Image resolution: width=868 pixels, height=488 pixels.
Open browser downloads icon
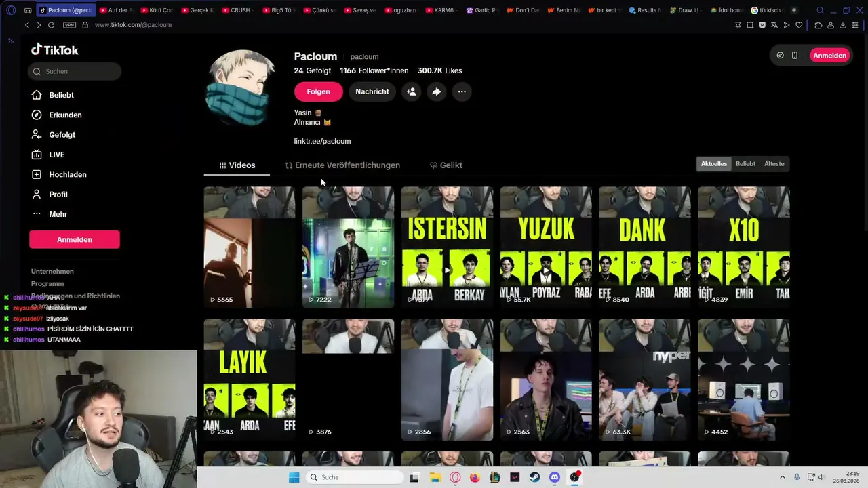843,25
